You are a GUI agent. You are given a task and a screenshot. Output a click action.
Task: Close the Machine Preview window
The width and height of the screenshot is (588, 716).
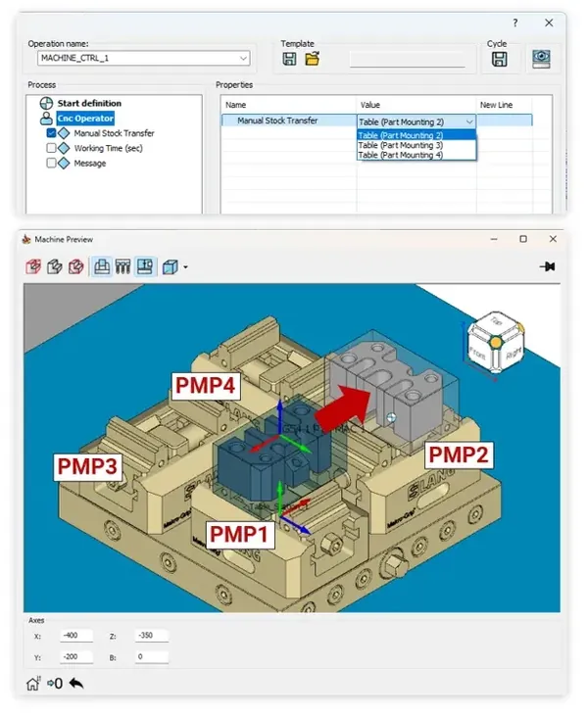553,239
